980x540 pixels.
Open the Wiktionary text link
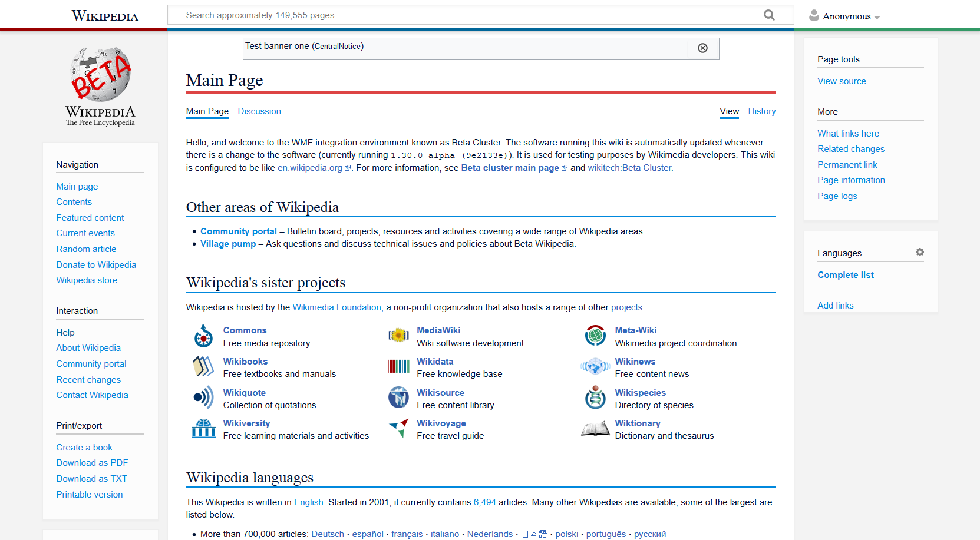click(638, 423)
